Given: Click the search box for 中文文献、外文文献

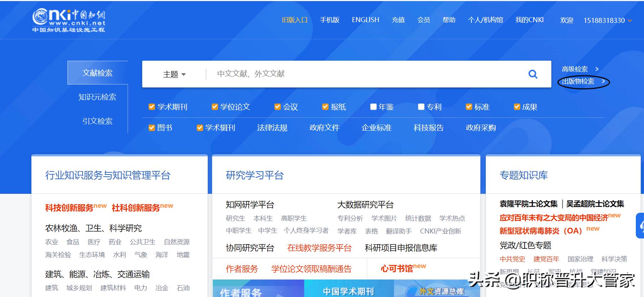Looking at the screenshot, I should (365, 74).
